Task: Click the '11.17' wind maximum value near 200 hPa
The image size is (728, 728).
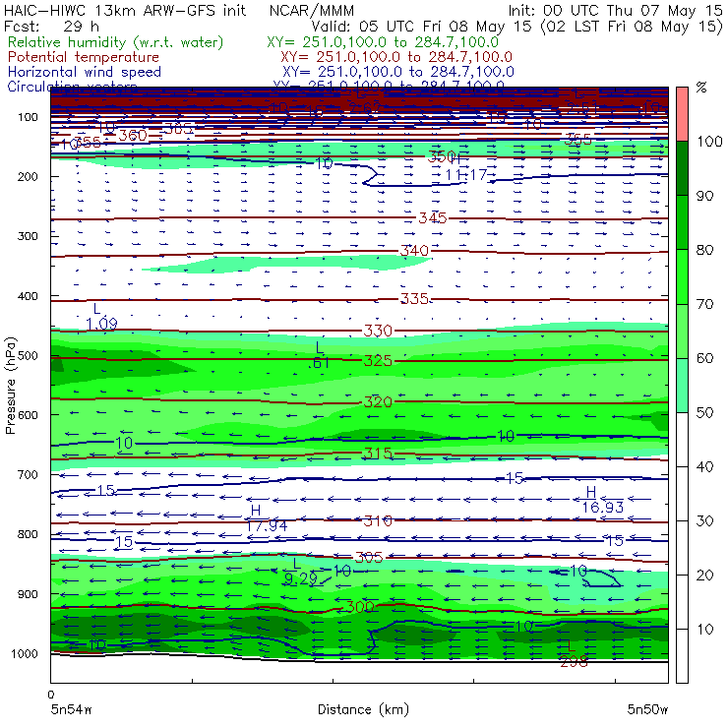Action: coord(466,175)
